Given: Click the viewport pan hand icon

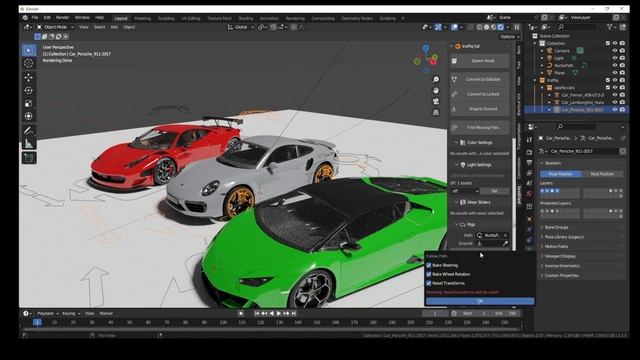Looking at the screenshot, I should click(436, 90).
